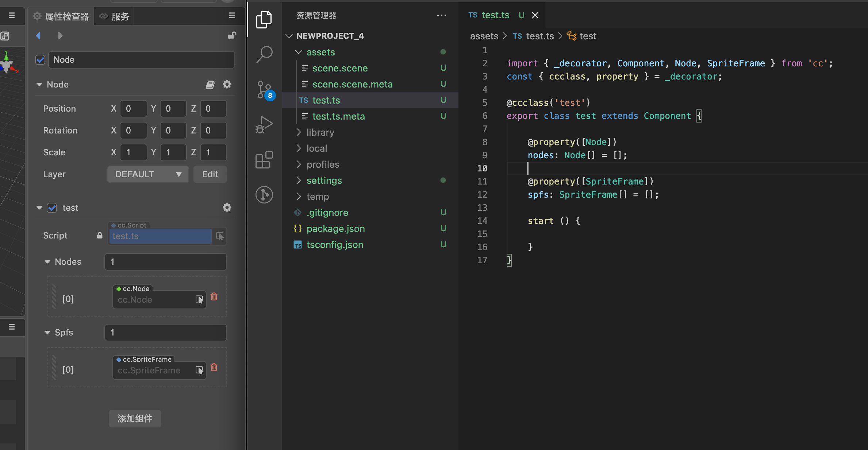Collapse the Nodes array section
Viewport: 868px width, 450px height.
pyautogui.click(x=47, y=262)
